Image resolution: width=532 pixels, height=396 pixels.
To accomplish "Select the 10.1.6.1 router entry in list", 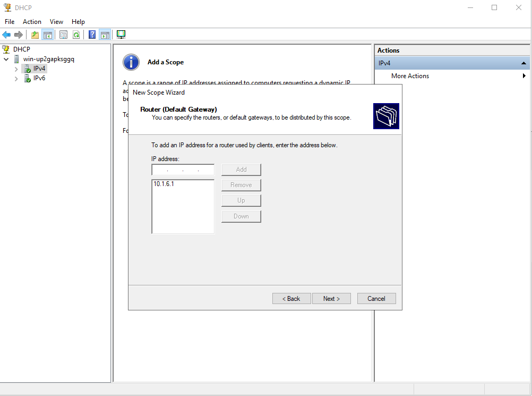I will (164, 184).
